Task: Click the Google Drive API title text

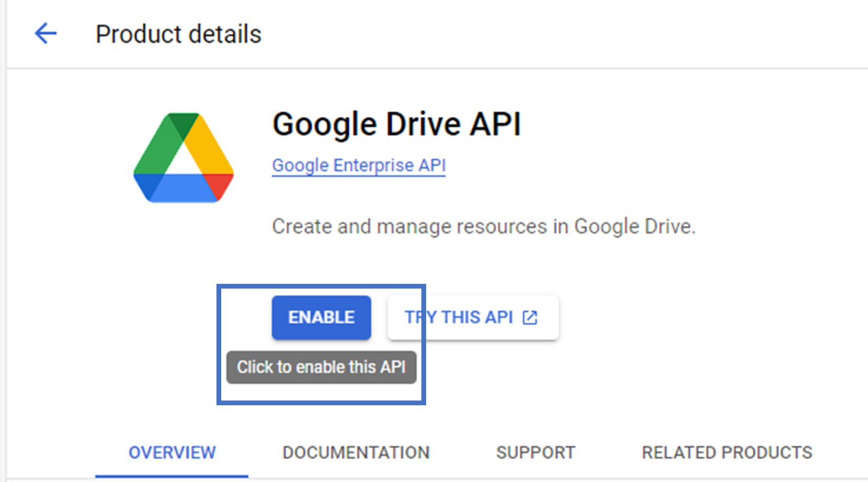Action: (x=397, y=124)
